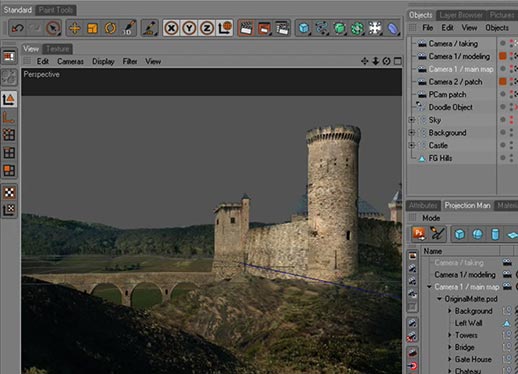This screenshot has height=374, width=518.
Task: Open the Objects menu in object manager
Action: [x=497, y=28]
